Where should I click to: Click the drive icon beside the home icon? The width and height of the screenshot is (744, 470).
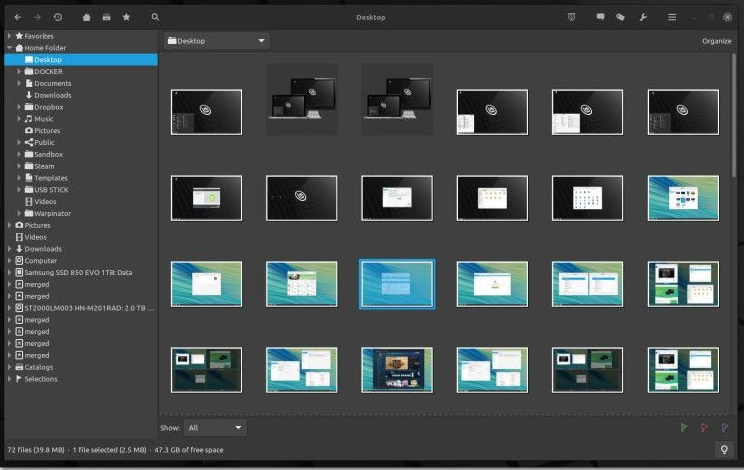point(106,17)
